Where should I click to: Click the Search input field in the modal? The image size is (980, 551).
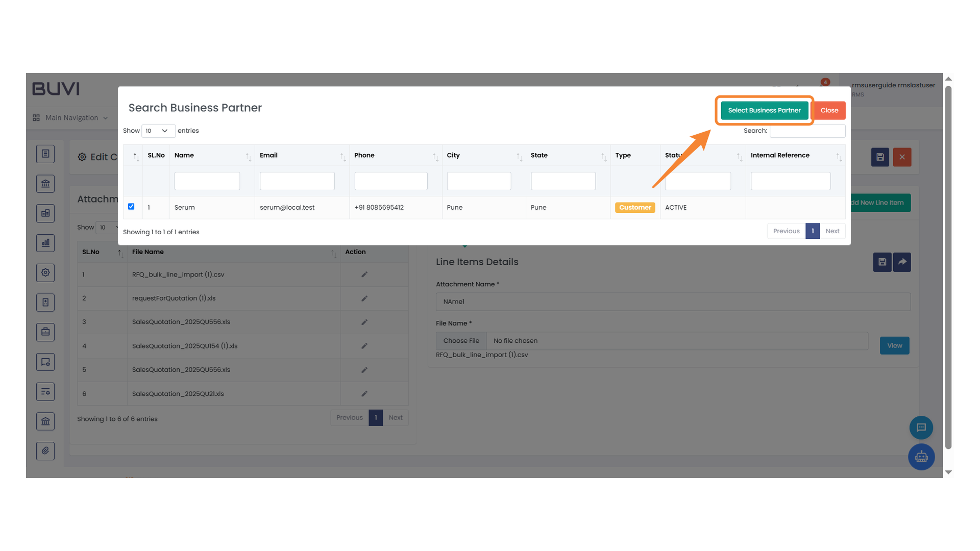(807, 131)
